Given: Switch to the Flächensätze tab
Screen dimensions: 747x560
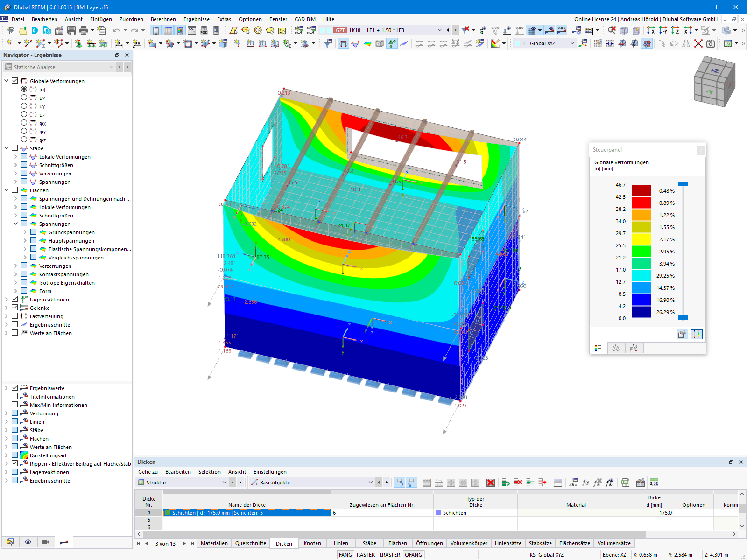Looking at the screenshot, I should pyautogui.click(x=575, y=543).
